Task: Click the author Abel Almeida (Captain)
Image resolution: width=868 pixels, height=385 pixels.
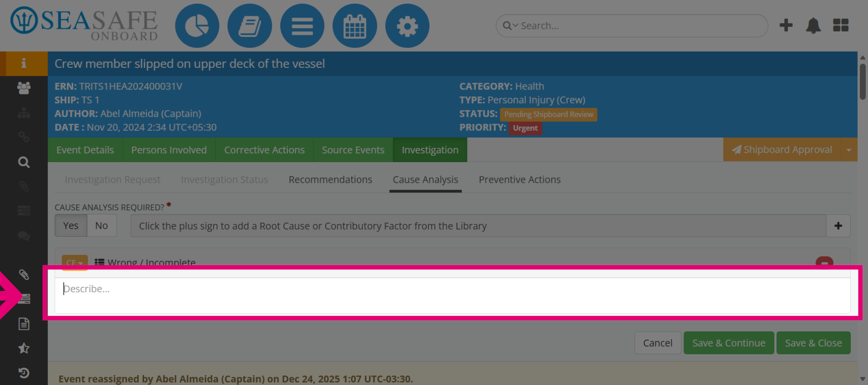Action: coord(151,114)
